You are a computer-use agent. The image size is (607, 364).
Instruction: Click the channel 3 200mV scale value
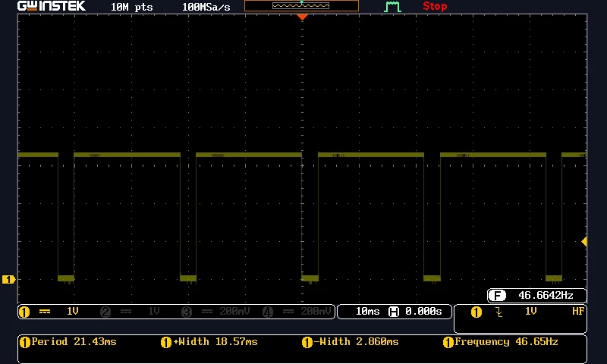234,312
